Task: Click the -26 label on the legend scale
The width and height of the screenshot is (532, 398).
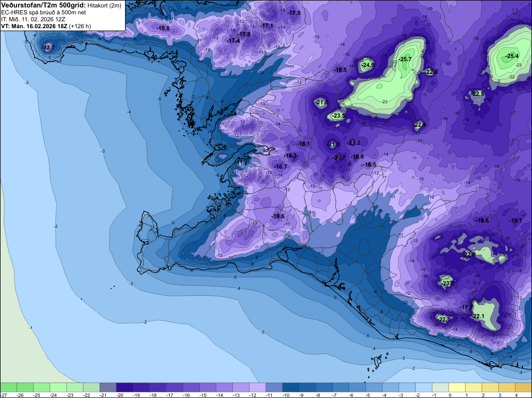Action: coord(20,395)
